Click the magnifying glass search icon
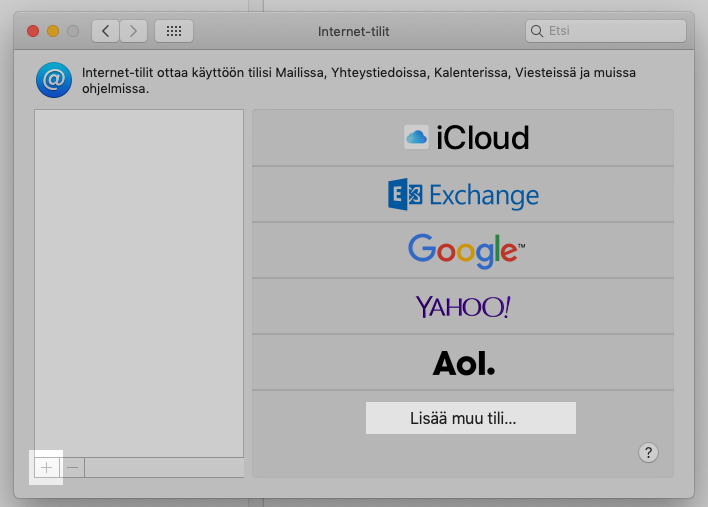 point(536,31)
